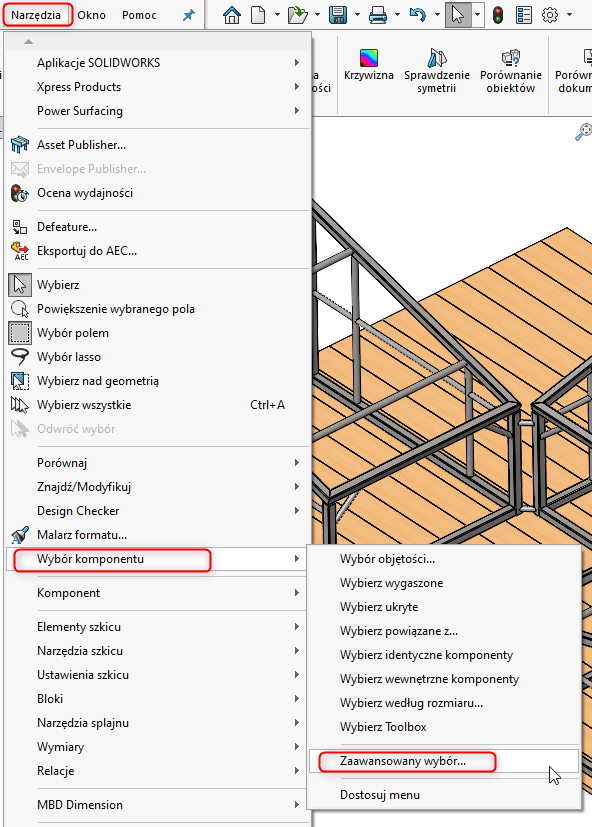Image resolution: width=592 pixels, height=827 pixels.
Task: Choose Asset Publisher from the Narzędzia menu
Action: (x=157, y=145)
